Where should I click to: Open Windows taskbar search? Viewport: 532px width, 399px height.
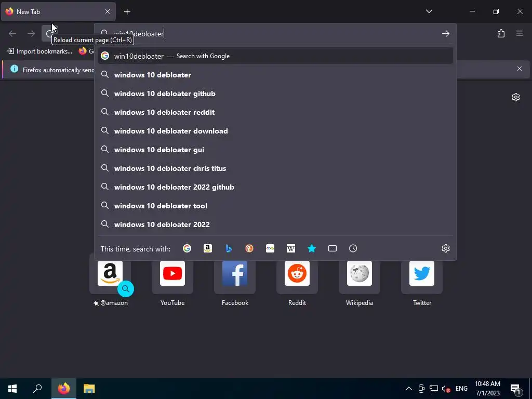pos(37,389)
